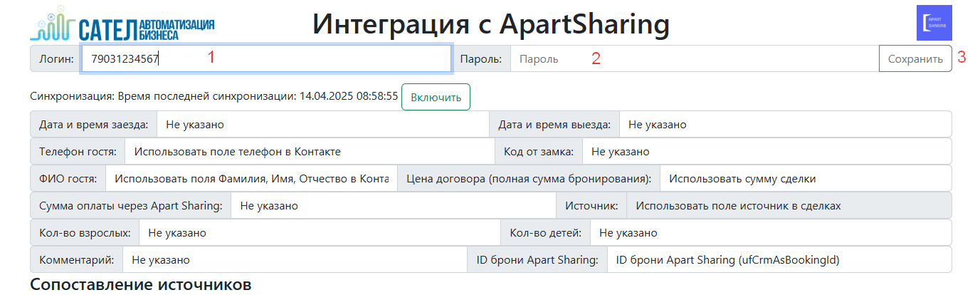Click the heading Интеграция с ApartSharing
The image size is (980, 295).
click(x=491, y=24)
